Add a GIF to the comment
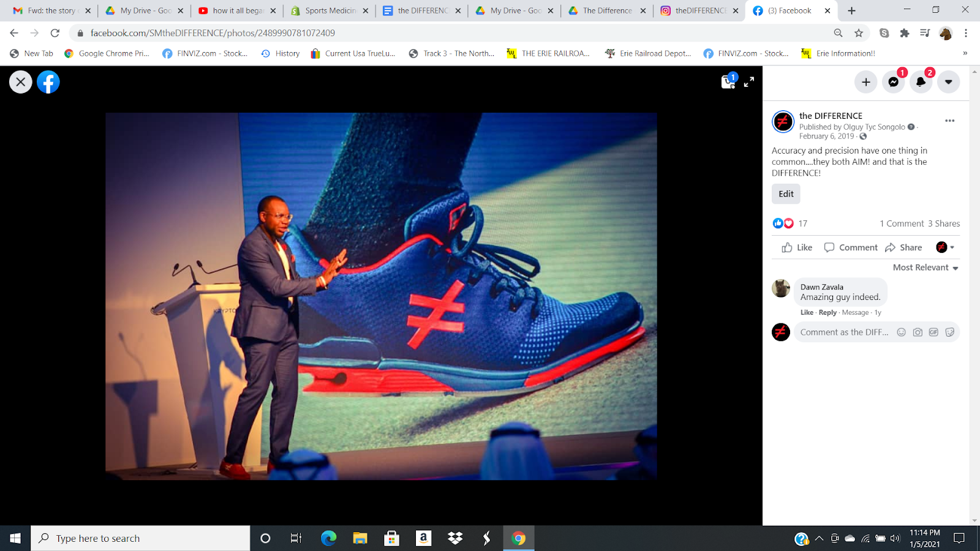Image resolution: width=980 pixels, height=551 pixels. tap(933, 332)
